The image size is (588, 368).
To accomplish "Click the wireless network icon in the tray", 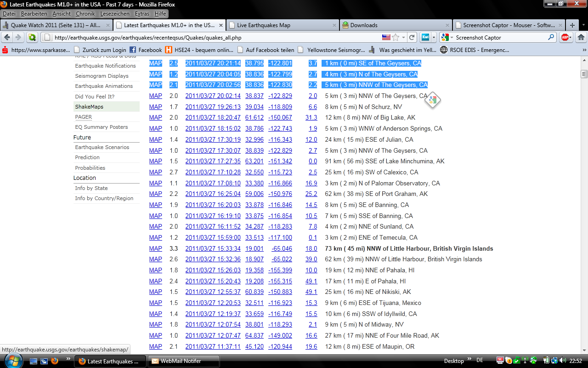I will [525, 361].
